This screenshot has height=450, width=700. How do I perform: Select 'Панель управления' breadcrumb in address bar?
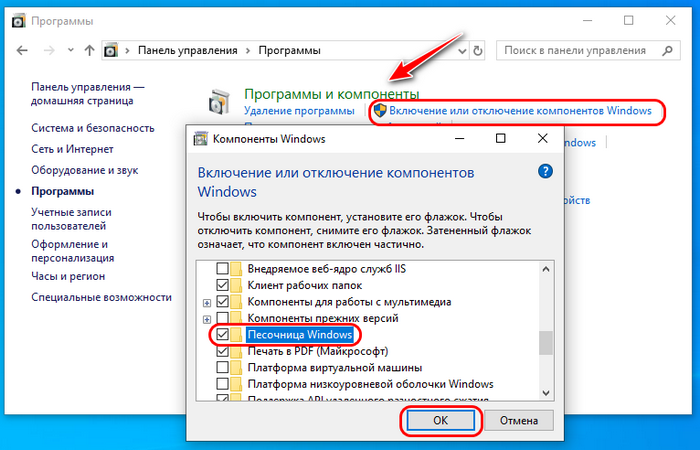tap(188, 50)
